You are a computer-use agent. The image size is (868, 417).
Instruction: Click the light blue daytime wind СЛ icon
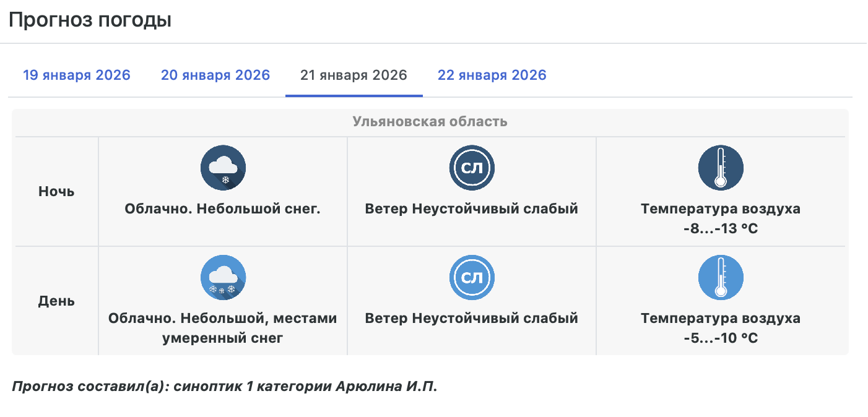472,277
